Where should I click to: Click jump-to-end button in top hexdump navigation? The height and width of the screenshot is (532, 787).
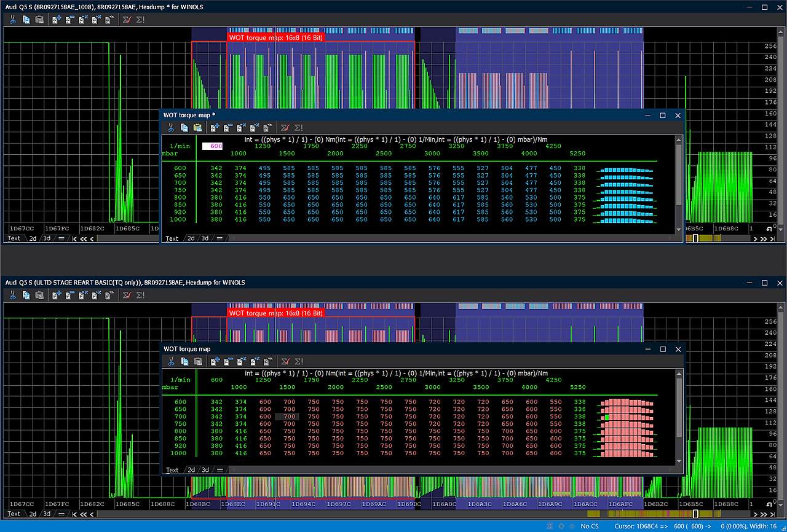(772, 238)
